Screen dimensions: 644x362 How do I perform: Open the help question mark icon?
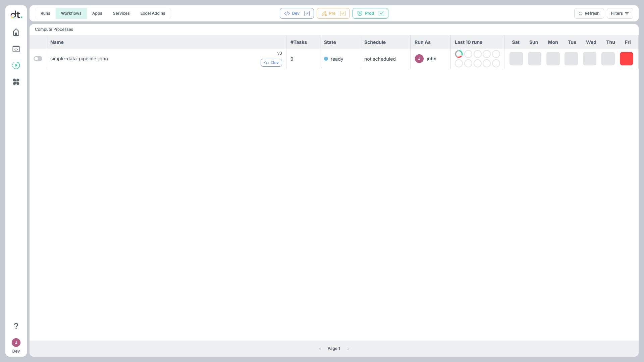(16, 325)
